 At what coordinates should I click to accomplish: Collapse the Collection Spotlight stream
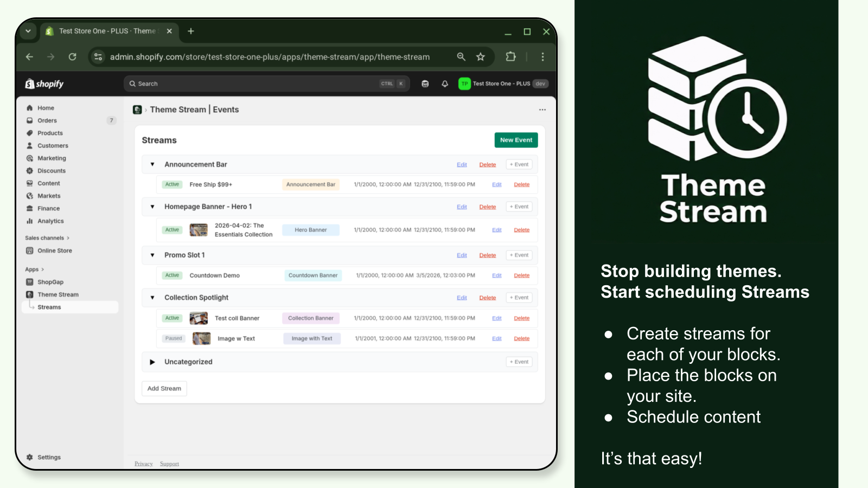[152, 298]
